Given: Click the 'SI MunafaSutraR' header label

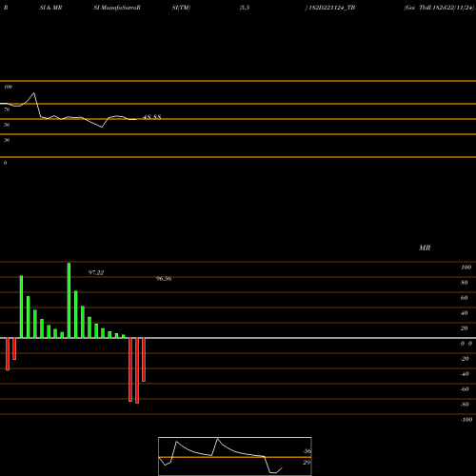Looking at the screenshot, I should point(117,8).
